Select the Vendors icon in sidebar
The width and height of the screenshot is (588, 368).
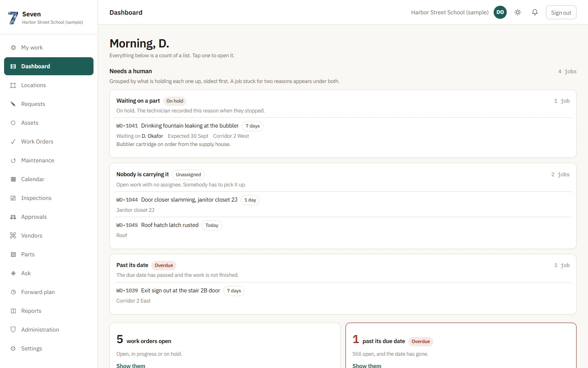click(x=13, y=236)
